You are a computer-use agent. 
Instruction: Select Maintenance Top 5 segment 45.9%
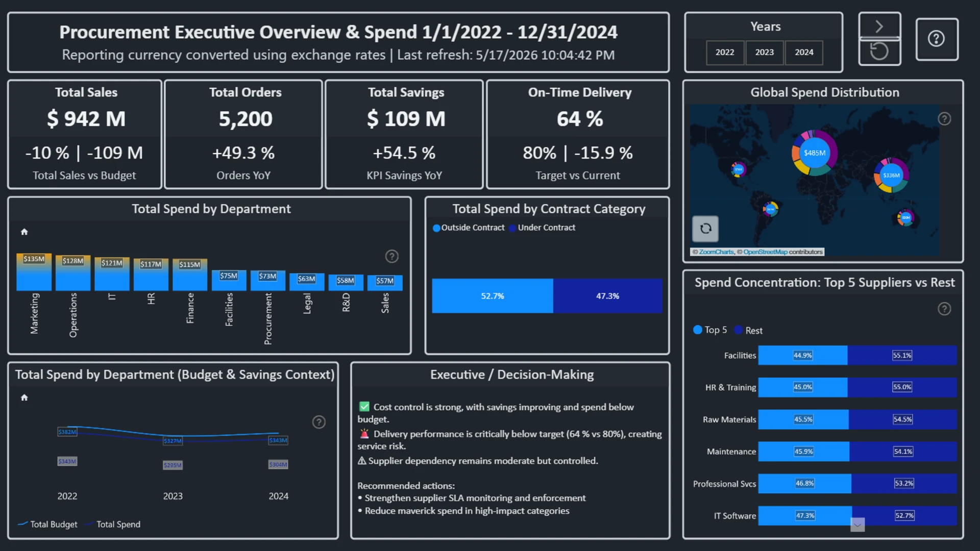804,452
